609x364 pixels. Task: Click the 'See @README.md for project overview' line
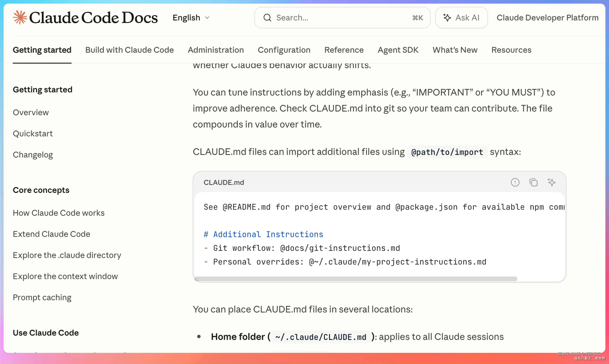(x=384, y=207)
